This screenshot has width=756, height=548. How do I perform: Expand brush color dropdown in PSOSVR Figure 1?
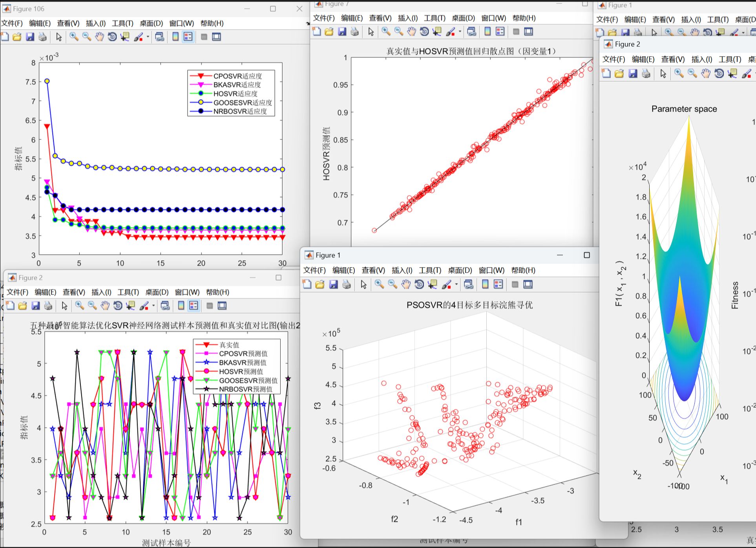457,284
